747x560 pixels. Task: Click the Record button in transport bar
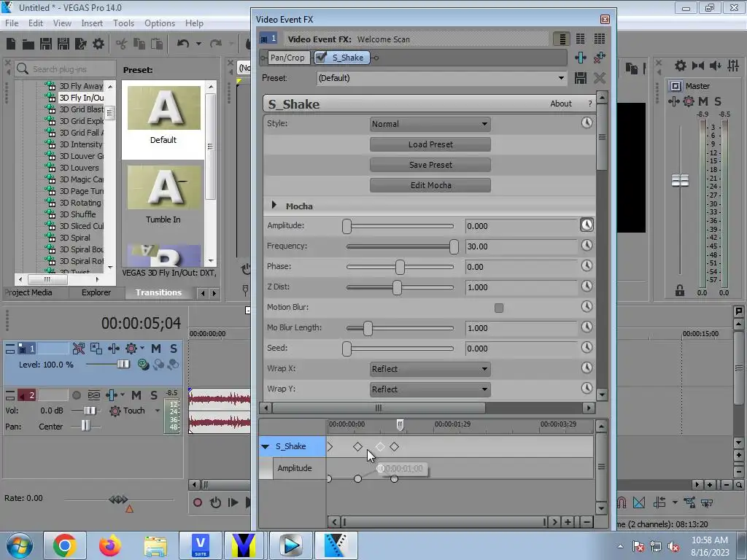(197, 502)
